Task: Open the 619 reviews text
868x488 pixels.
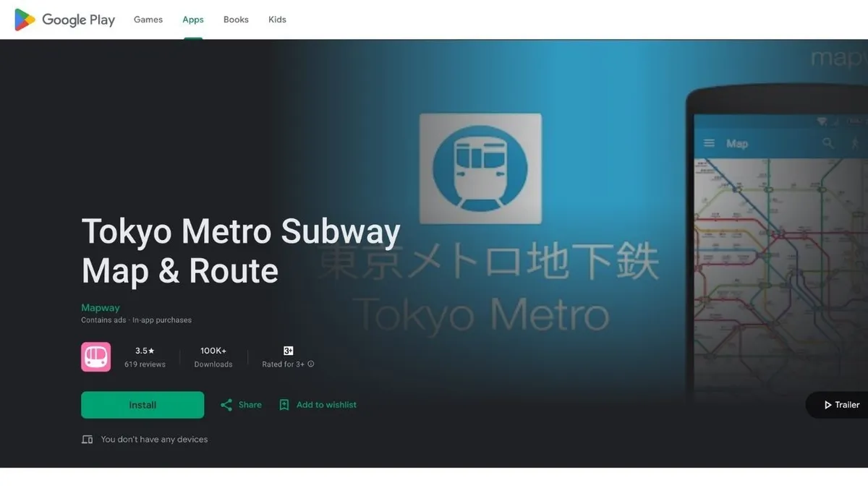Action: pyautogui.click(x=145, y=364)
